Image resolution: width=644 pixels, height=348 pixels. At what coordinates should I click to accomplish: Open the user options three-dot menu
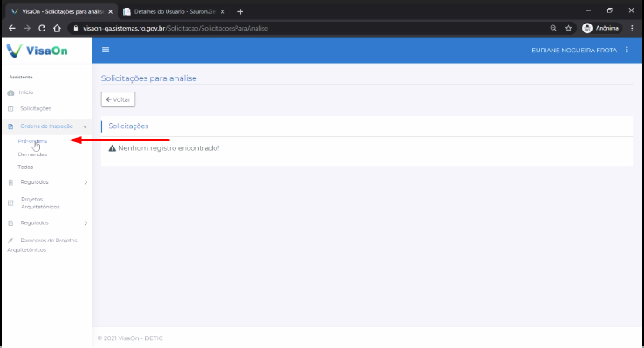tap(627, 50)
